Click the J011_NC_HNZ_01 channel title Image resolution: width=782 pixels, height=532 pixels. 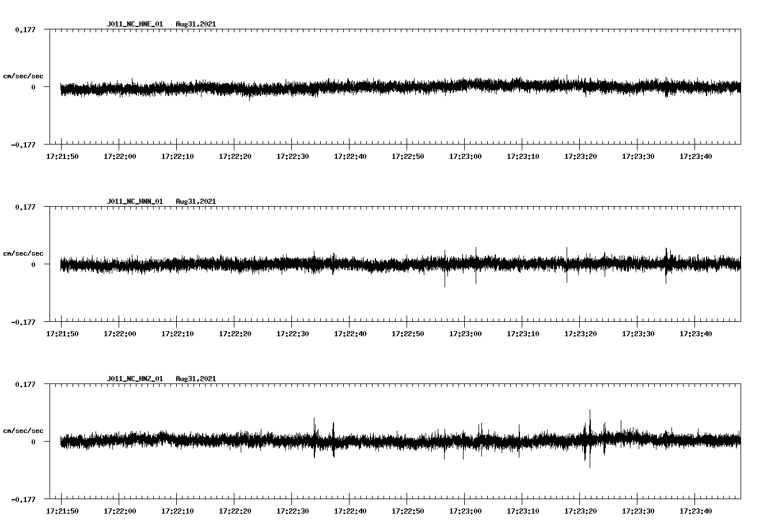point(135,379)
